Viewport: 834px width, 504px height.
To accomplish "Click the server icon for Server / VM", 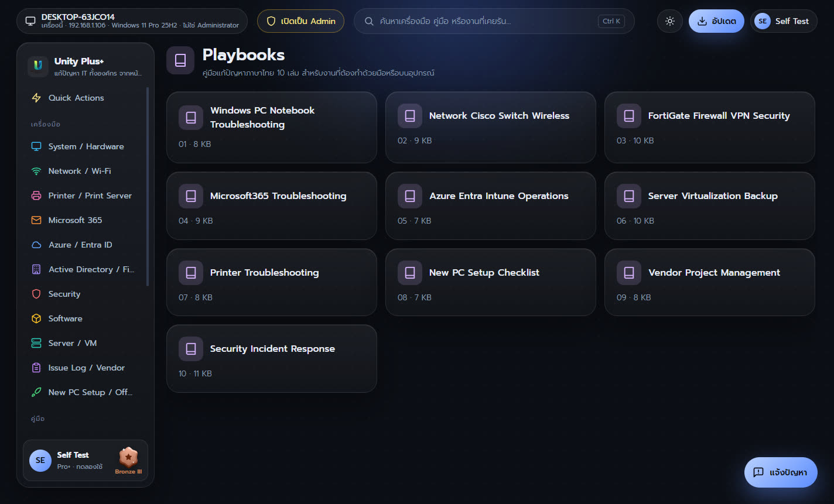I will [36, 343].
